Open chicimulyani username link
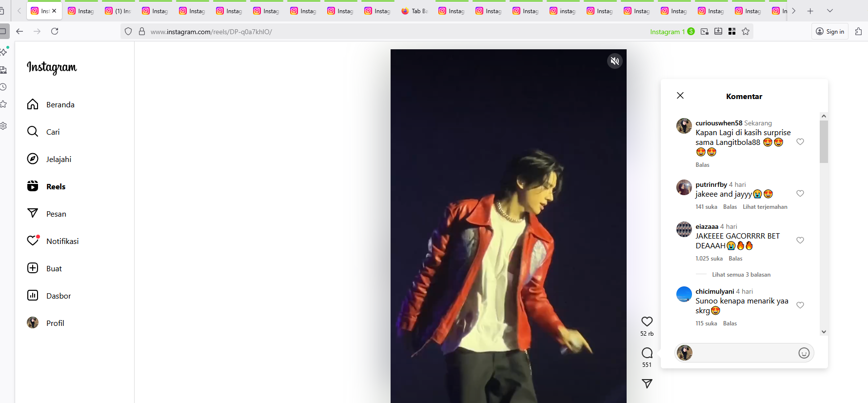 click(714, 291)
